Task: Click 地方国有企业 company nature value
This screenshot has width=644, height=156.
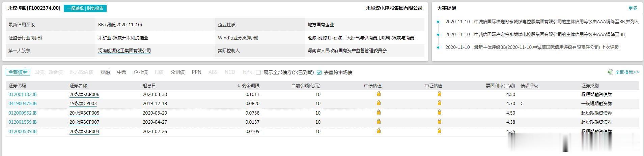Action: click(x=321, y=25)
